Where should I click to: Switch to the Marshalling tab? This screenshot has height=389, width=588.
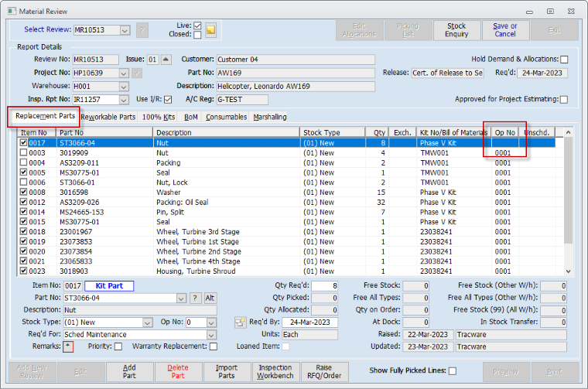[269, 117]
